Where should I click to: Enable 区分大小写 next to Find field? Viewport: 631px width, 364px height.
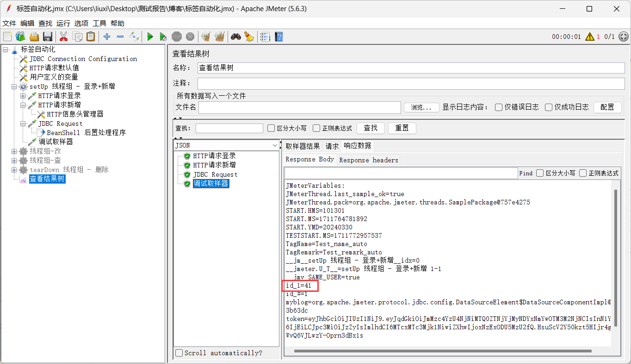[540, 173]
